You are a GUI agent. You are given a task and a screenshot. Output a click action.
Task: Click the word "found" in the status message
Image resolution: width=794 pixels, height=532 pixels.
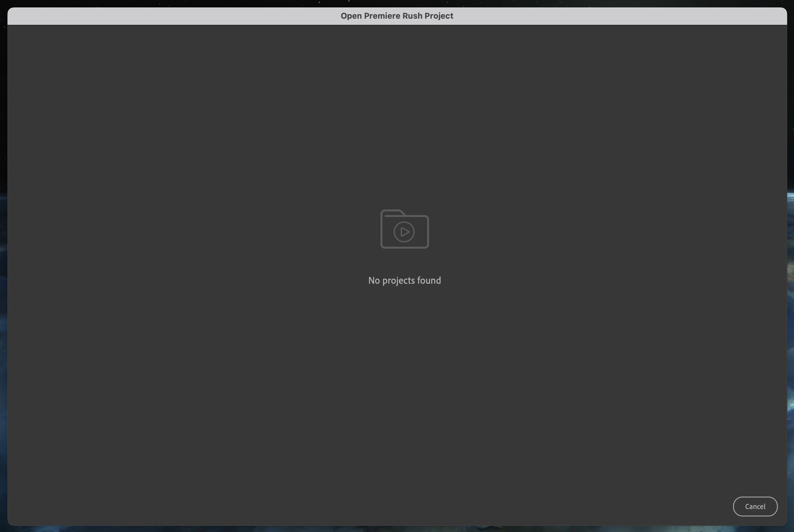[429, 280]
